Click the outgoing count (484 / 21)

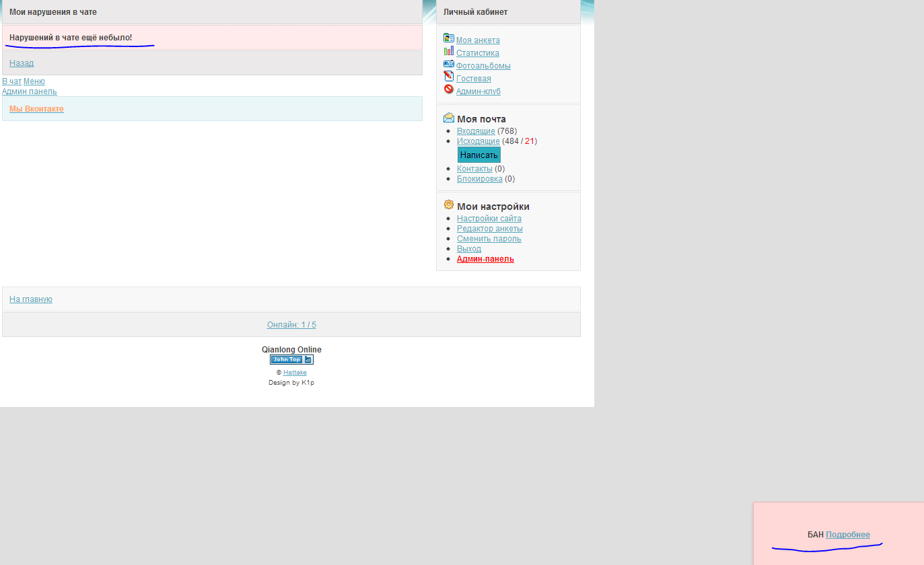pyautogui.click(x=520, y=141)
